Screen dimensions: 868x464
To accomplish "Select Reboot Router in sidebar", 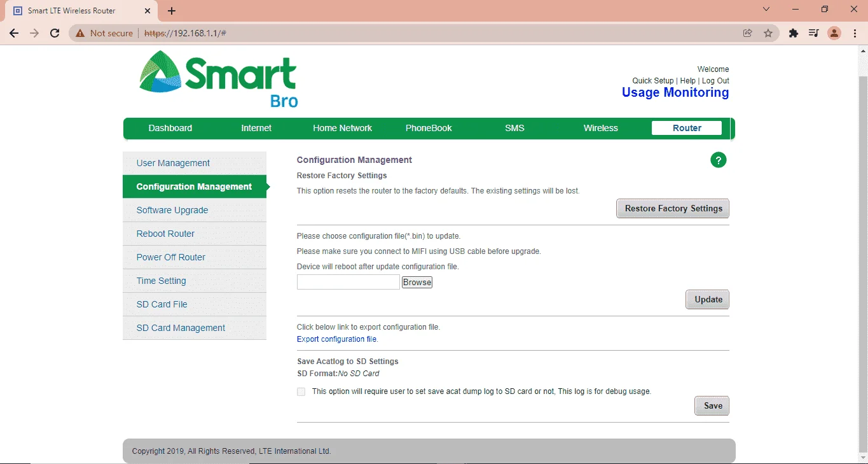I will tap(195, 234).
